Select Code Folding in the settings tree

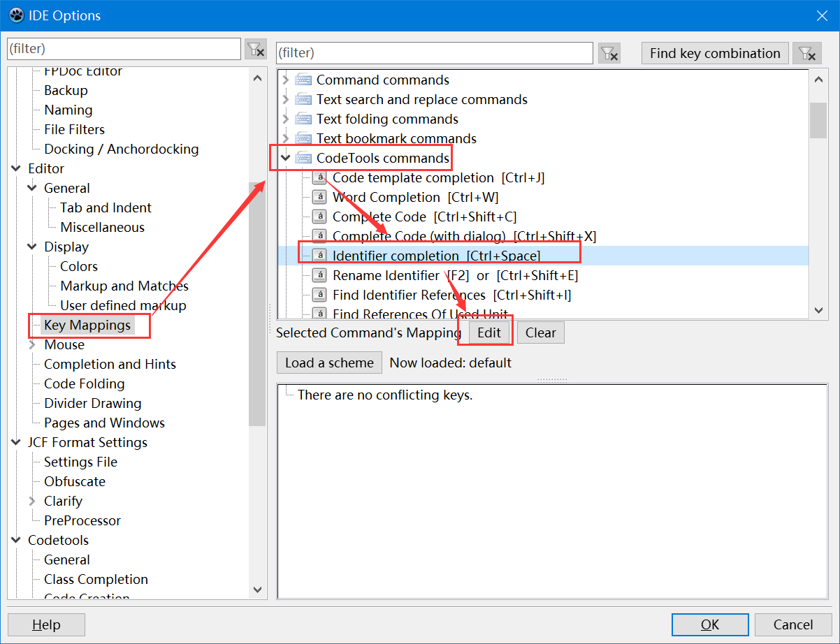(84, 384)
